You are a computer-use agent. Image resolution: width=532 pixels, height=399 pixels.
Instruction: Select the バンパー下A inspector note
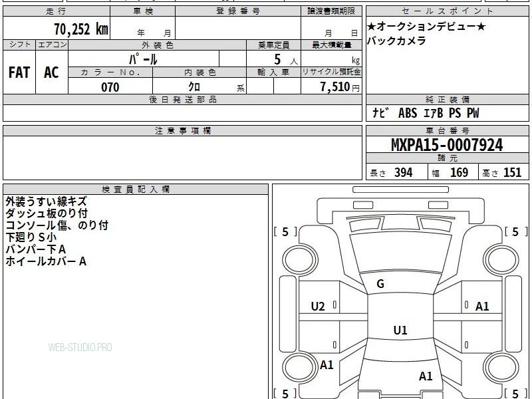tap(36, 249)
